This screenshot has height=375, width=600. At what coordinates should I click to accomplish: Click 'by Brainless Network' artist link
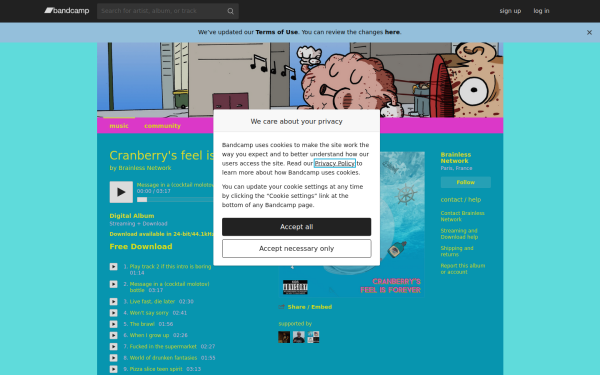pyautogui.click(x=145, y=168)
